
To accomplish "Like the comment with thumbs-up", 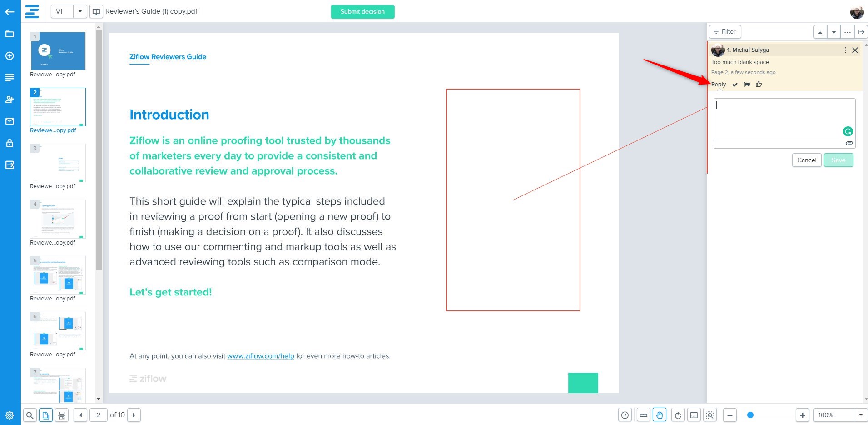I will coord(759,84).
